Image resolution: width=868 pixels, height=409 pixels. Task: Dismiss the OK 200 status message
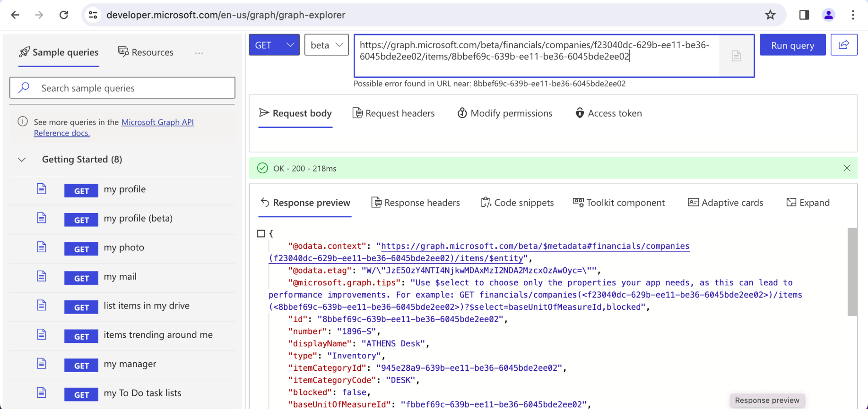(x=847, y=168)
